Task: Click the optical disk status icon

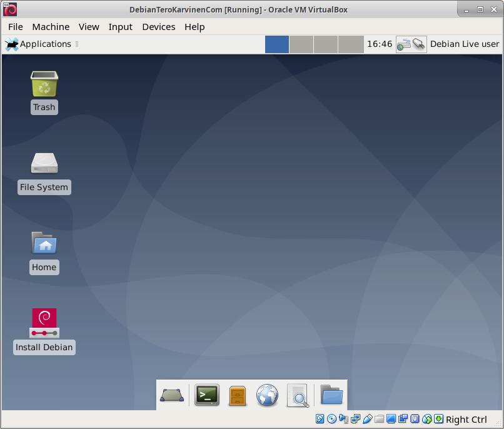Action: 331,419
